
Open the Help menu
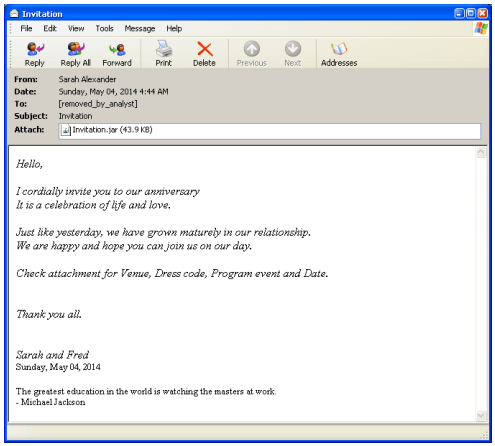click(x=174, y=29)
